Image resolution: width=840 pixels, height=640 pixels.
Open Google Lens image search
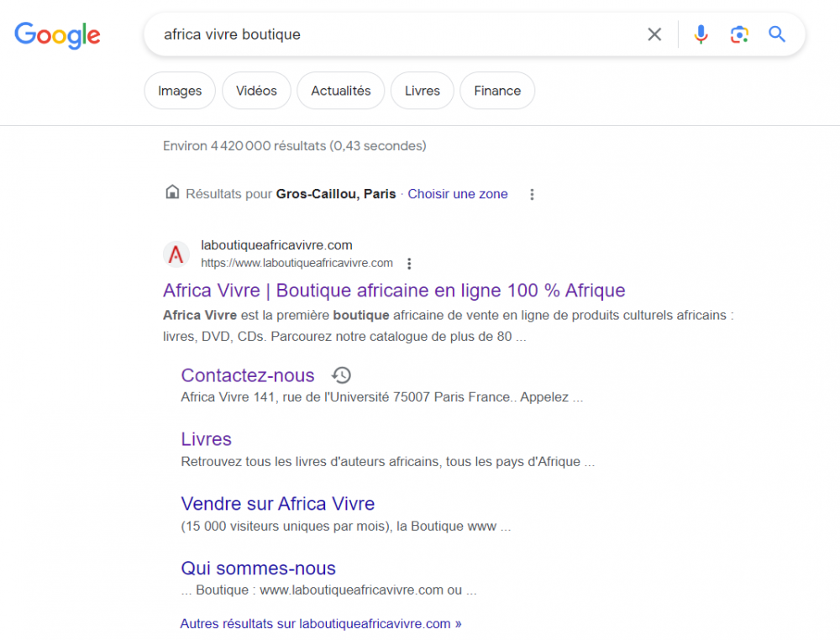point(739,34)
